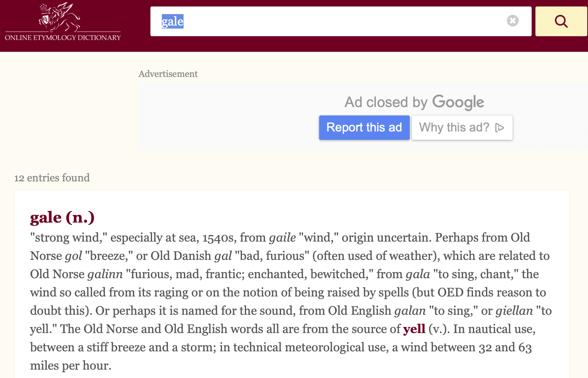Viewport: 588px width, 378px height.
Task: Open the gale (n.) entry heading
Action: (x=62, y=217)
